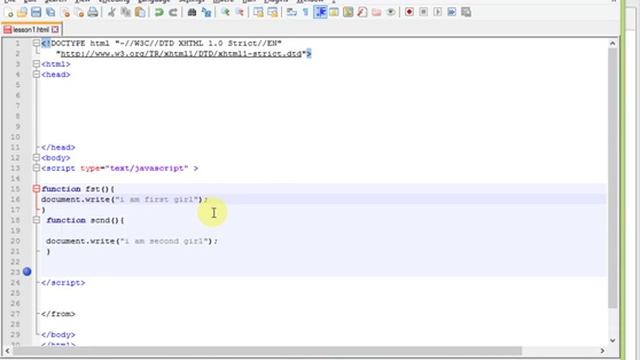The height and width of the screenshot is (360, 640).
Task: Click the vertical scrollbar thumb
Action: click(612, 178)
